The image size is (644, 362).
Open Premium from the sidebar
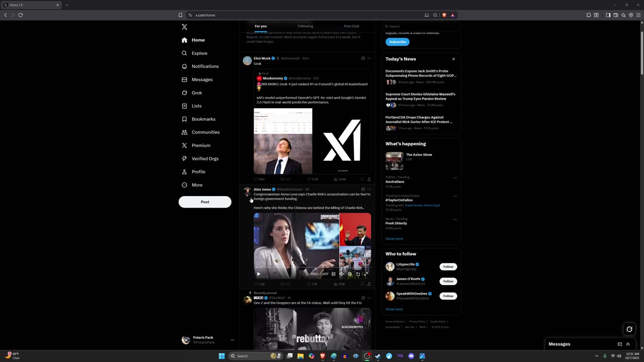pyautogui.click(x=196, y=145)
